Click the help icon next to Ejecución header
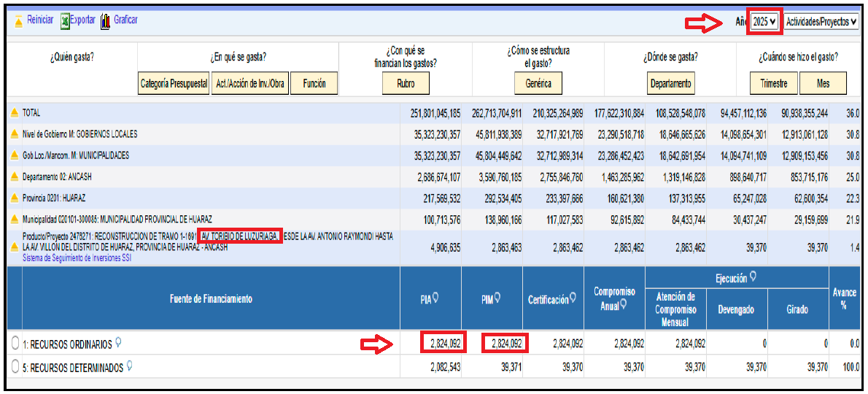868x394 pixels. [753, 275]
